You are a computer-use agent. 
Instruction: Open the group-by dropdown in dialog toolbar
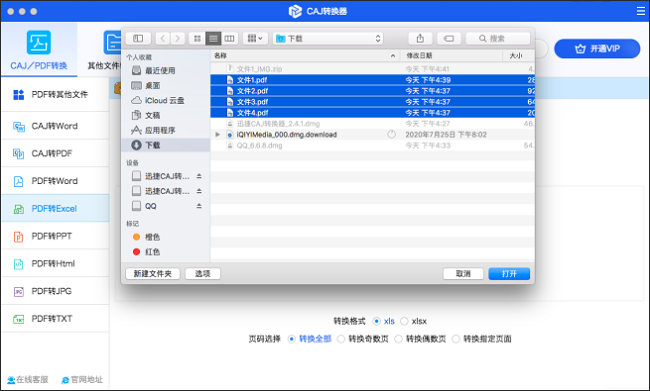255,39
